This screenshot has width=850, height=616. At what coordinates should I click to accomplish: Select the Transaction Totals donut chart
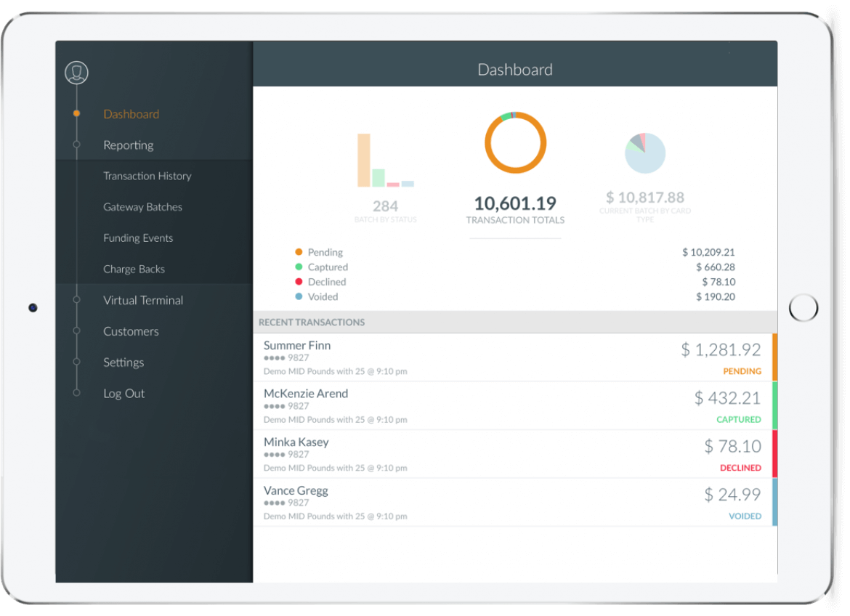click(x=515, y=142)
